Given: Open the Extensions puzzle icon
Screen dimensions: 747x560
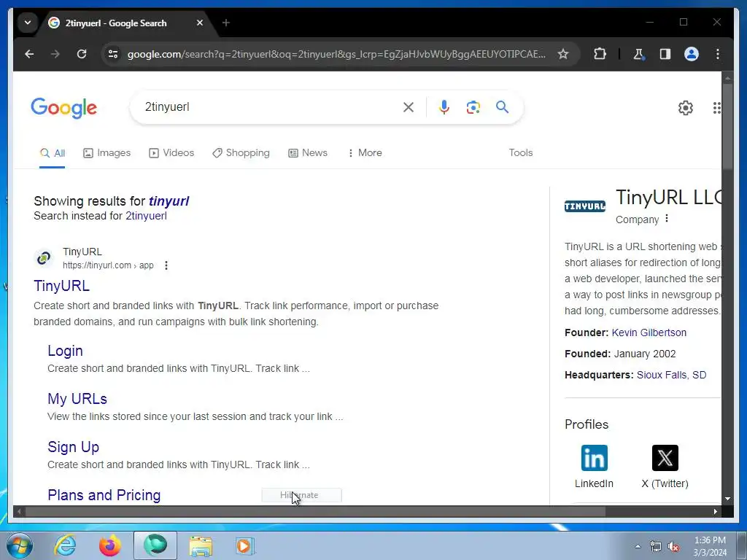Looking at the screenshot, I should (600, 54).
